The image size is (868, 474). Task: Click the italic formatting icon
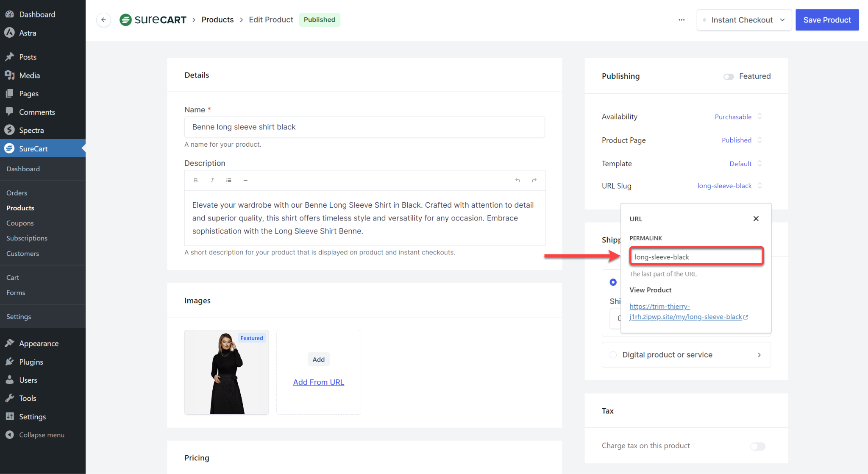pos(212,180)
